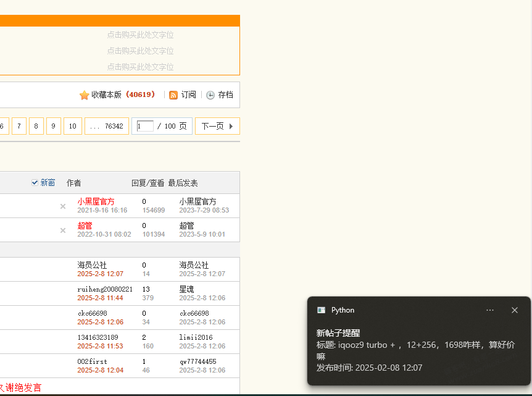The image size is (532, 396).
Task: Click view count 154699
Action: point(154,210)
